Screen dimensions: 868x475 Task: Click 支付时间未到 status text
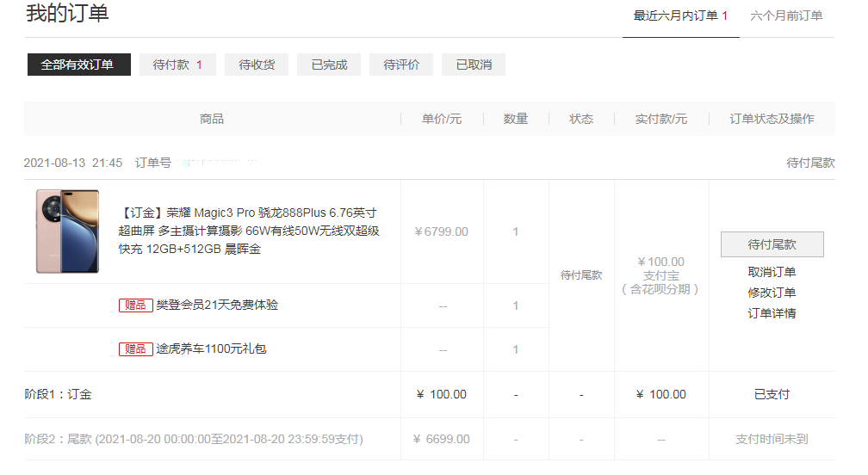772,439
